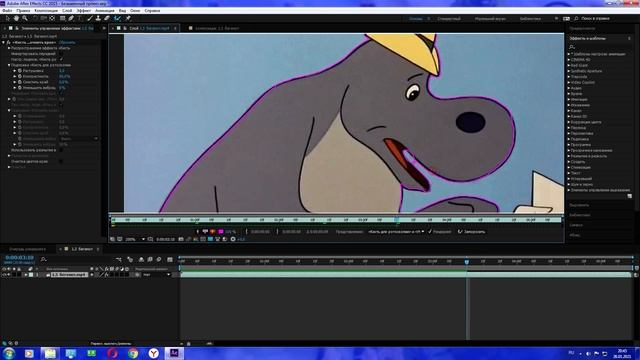The image size is (640, 360).
Task: Open the Файл menu
Action: [7, 11]
